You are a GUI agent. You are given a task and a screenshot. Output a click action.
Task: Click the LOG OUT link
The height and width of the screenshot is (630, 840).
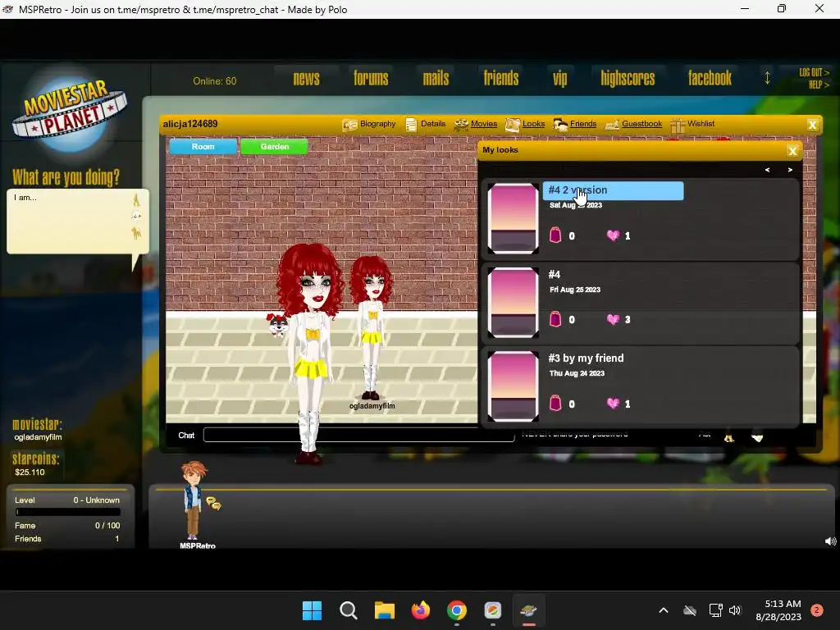click(814, 72)
